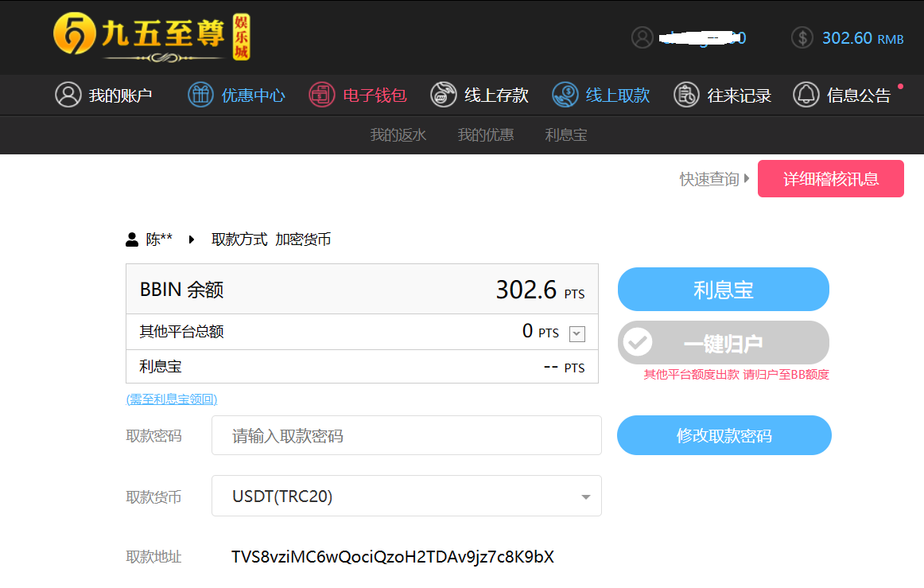Screen dimensions: 924x588
Task: Click the 一键归户 checkmark toggle
Action: pyautogui.click(x=638, y=343)
